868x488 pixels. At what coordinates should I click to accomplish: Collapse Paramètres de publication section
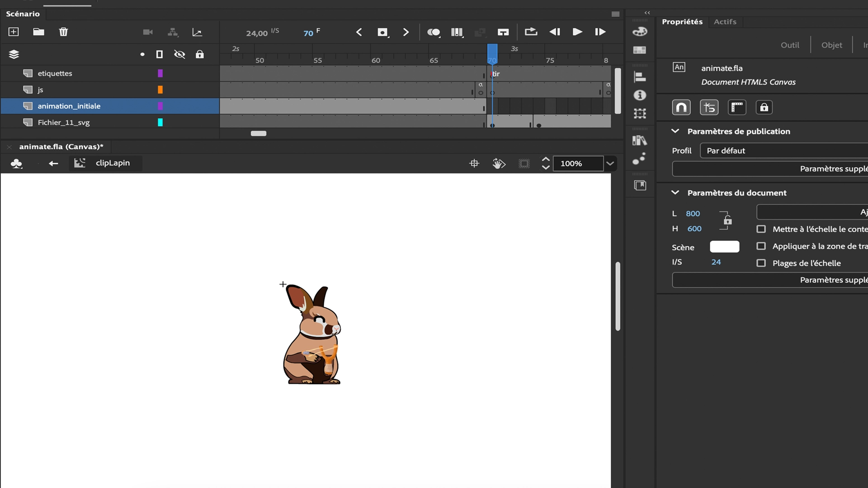(x=675, y=131)
